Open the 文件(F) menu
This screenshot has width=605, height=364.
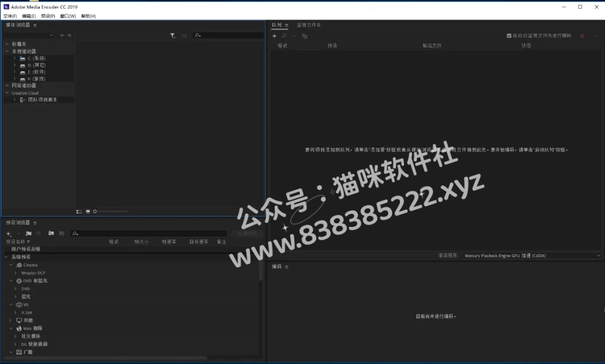coord(10,16)
